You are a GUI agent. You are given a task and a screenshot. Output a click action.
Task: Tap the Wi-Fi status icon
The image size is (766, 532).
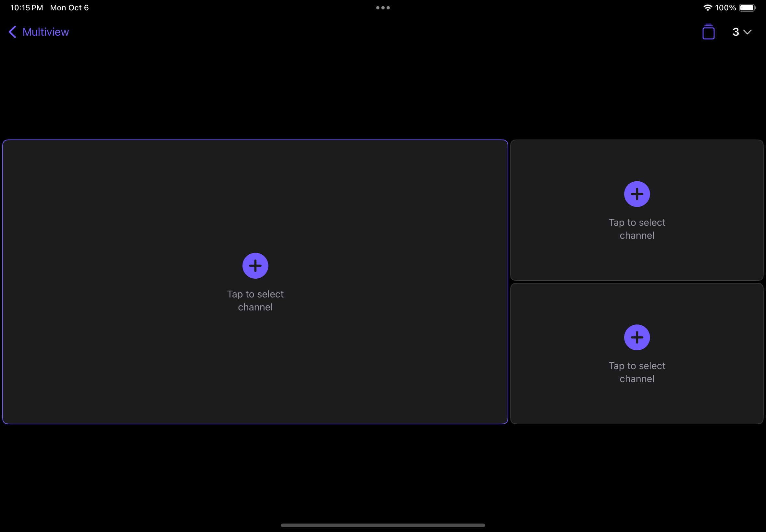point(707,7)
